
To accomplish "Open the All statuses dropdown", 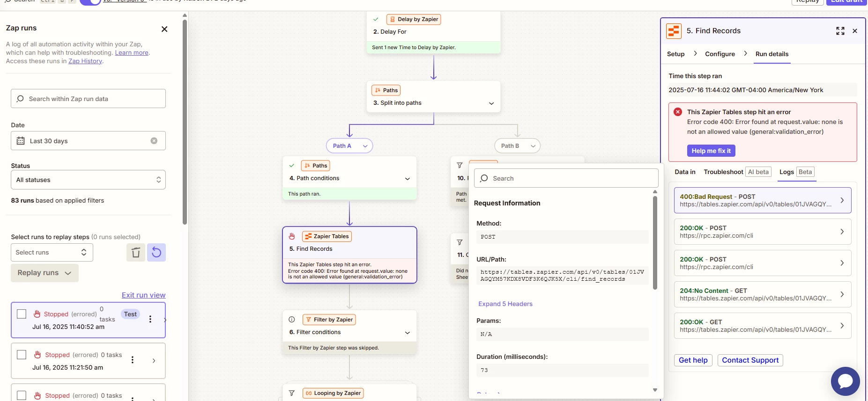I will tap(88, 180).
